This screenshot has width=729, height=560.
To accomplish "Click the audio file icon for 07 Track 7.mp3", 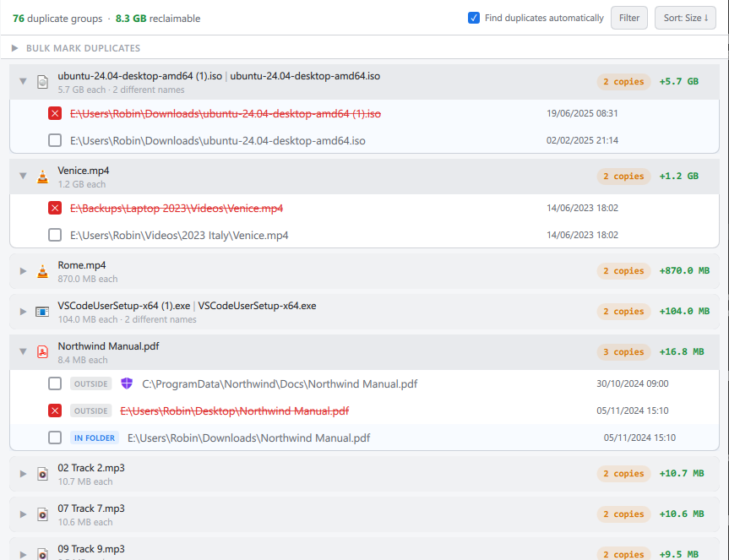I will pos(42,514).
